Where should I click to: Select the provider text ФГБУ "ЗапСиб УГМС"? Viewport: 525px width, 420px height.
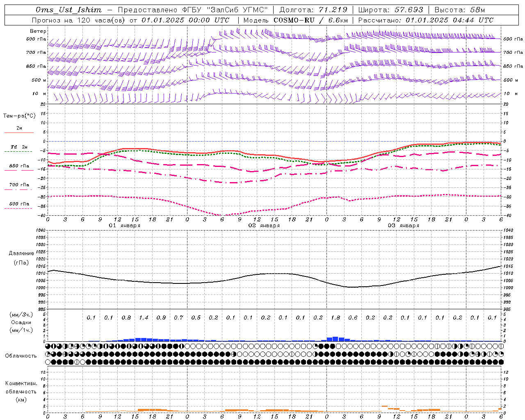click(x=225, y=10)
